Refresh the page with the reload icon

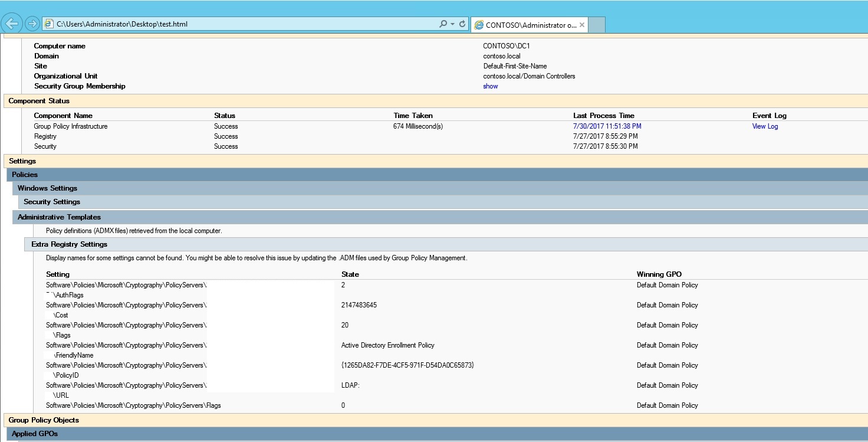(462, 24)
